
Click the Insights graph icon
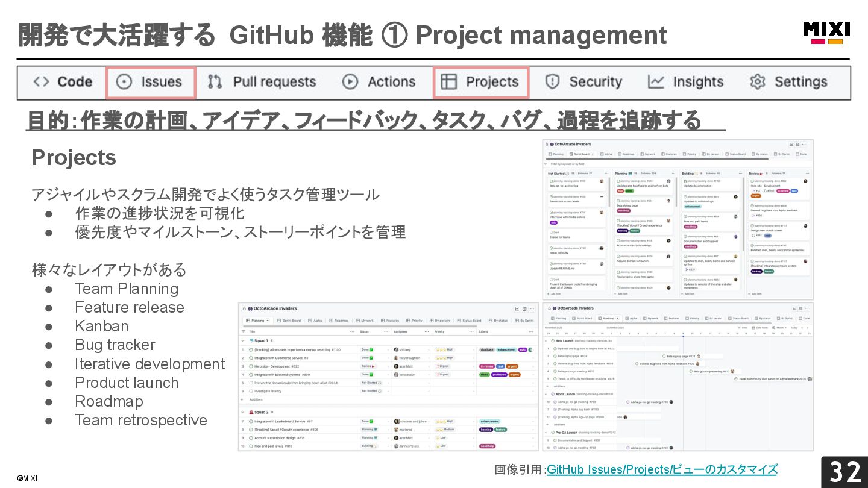tap(656, 82)
